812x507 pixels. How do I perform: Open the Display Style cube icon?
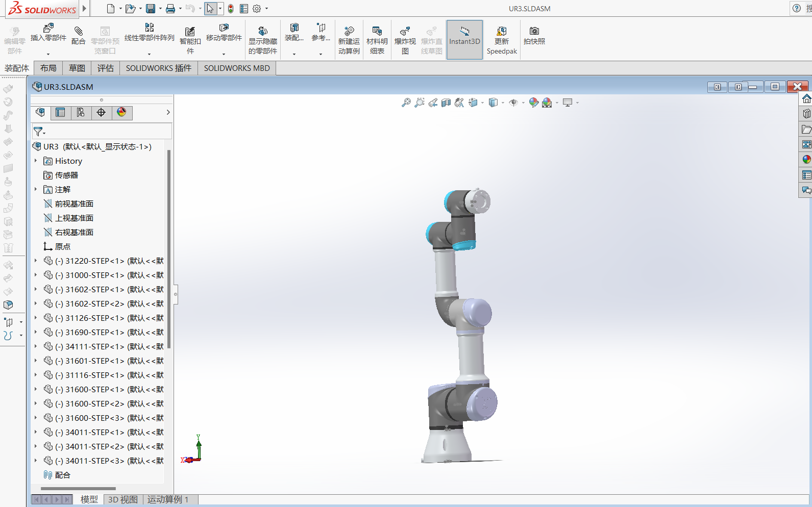coord(493,103)
